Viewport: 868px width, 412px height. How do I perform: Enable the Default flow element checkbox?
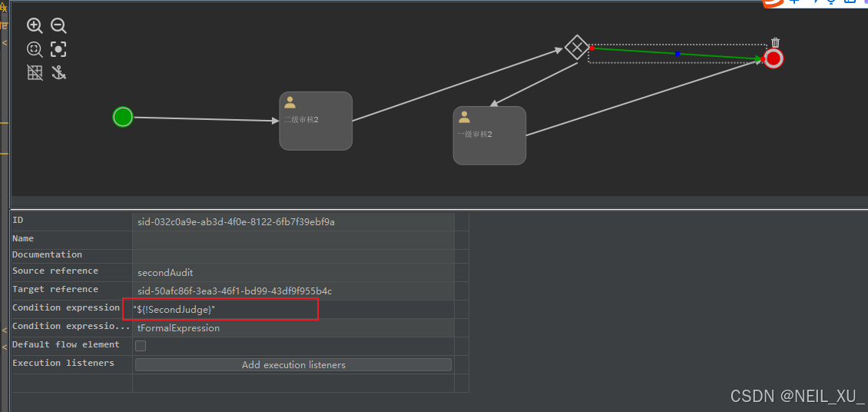141,346
